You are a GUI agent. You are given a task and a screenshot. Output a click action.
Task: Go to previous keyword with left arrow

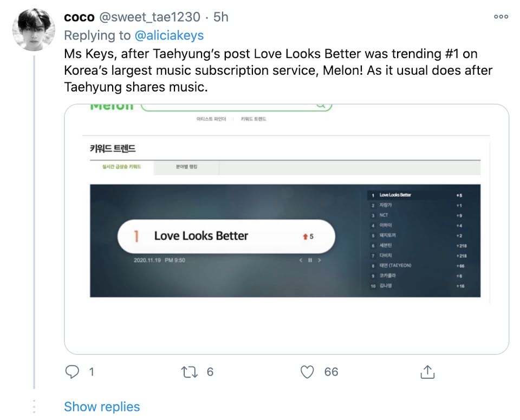pyautogui.click(x=301, y=260)
